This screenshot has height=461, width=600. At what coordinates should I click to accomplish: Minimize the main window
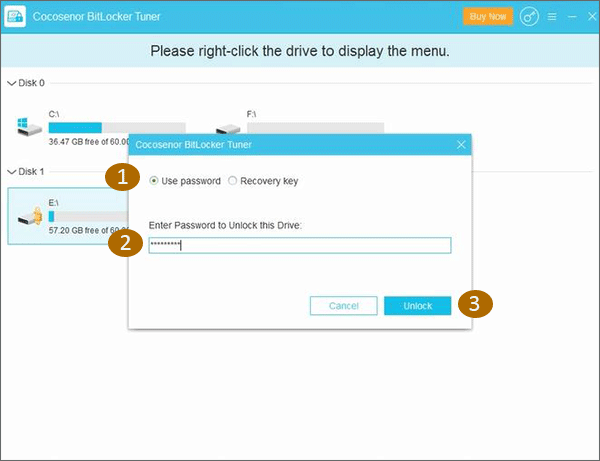572,16
